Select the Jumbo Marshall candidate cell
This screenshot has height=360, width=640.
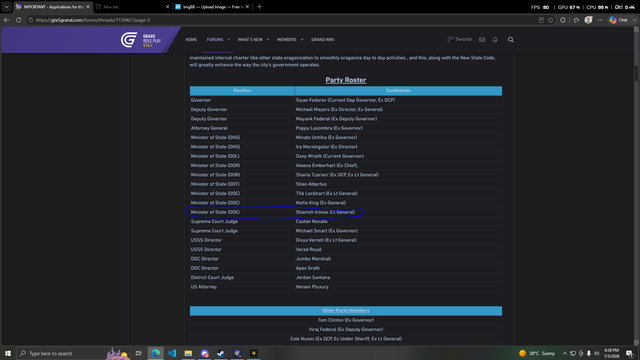398,259
